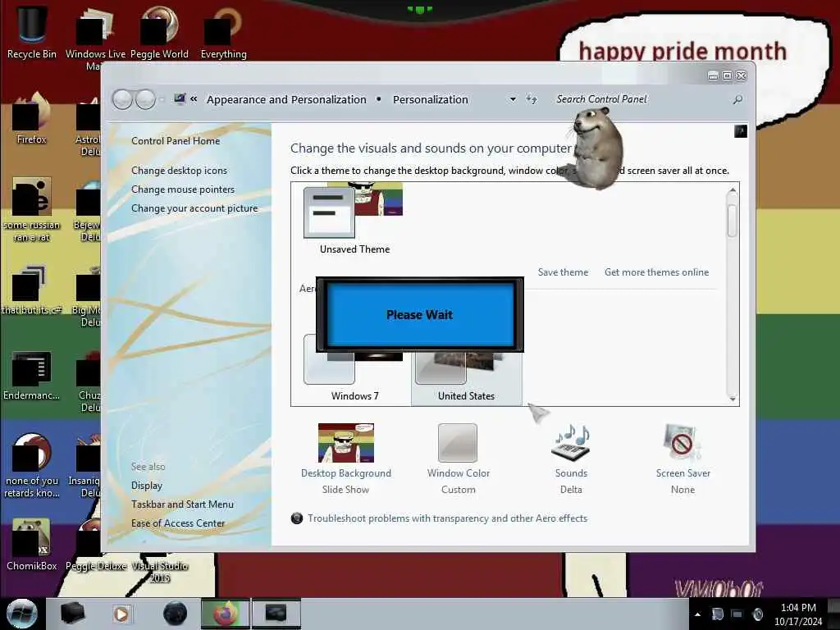The height and width of the screenshot is (630, 840).
Task: Expand the breadcrumb chevron overflow
Action: 194,99
